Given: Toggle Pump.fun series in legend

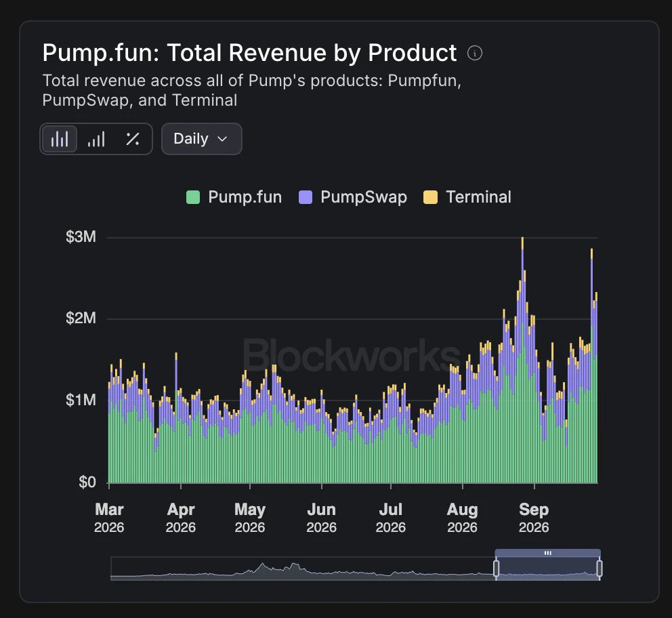Looking at the screenshot, I should tap(234, 197).
